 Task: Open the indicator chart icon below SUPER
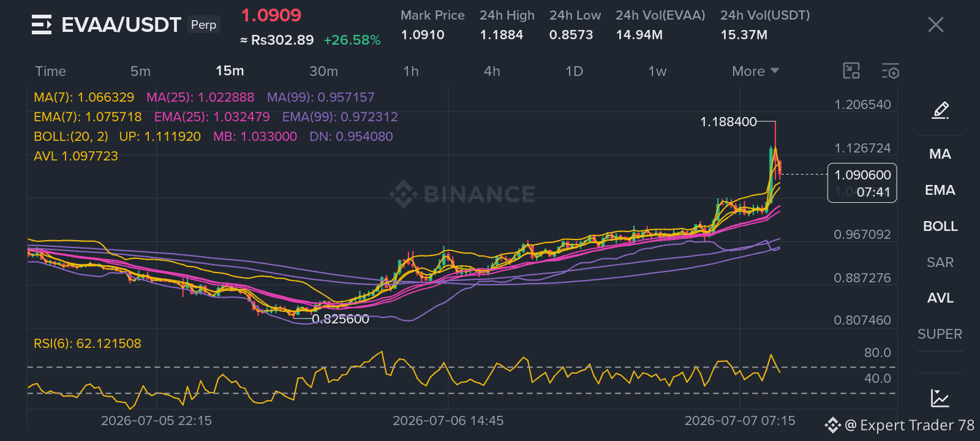[x=940, y=398]
